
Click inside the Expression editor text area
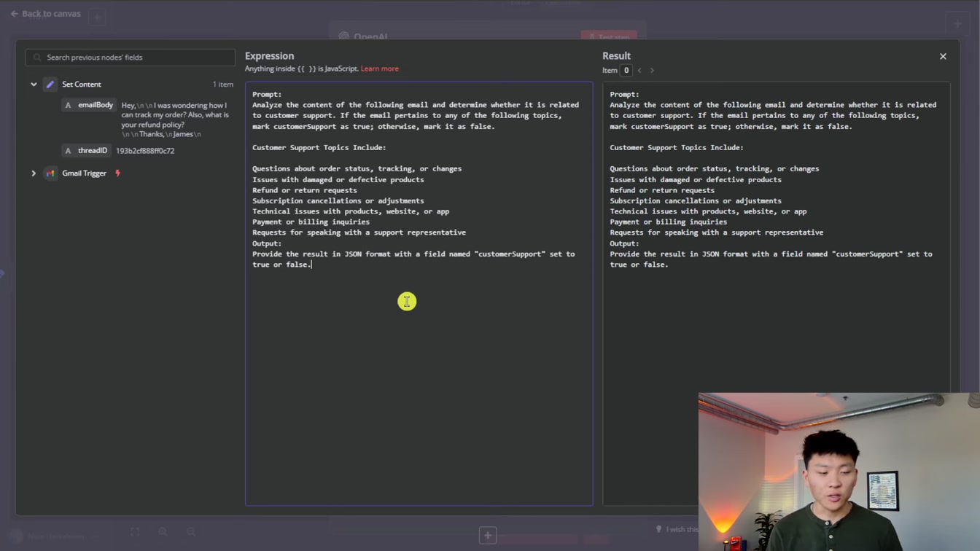click(x=419, y=294)
